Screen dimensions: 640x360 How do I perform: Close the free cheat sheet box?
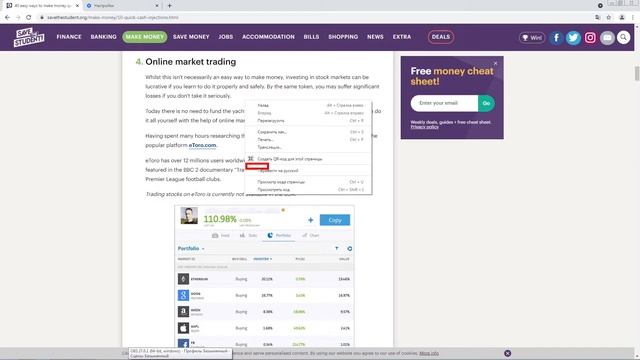click(496, 63)
